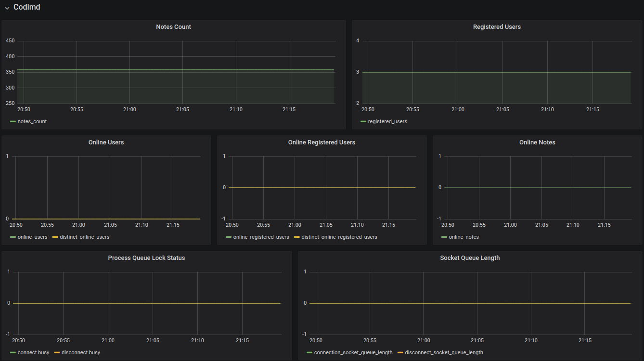
Task: Toggle the distinct_online_users series legend label
Action: pos(85,237)
